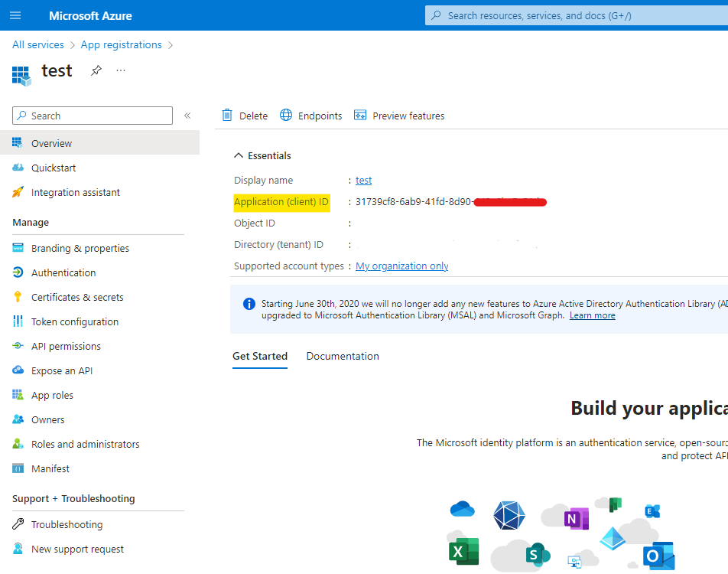Click the Outlook illustration icon

(659, 556)
